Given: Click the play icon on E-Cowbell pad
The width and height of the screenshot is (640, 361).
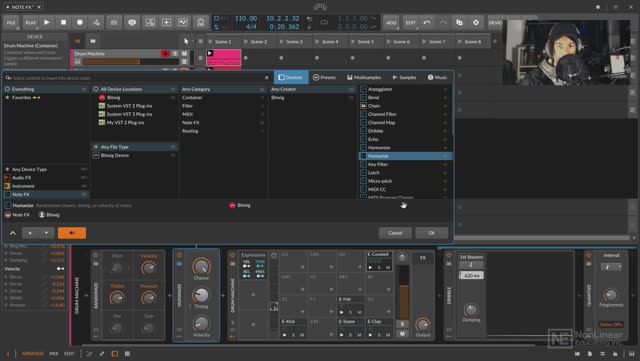Looking at the screenshot, I should (370, 267).
